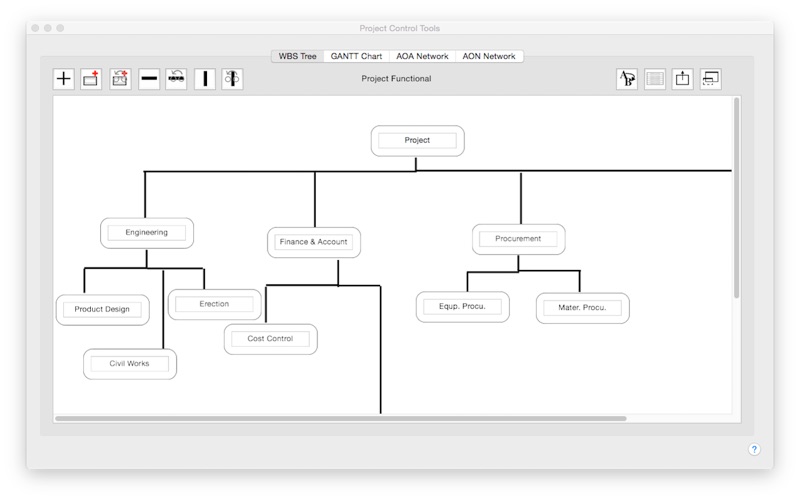Viewport: 800px width, 500px height.
Task: Click the replace node icon with red plus
Action: pyautogui.click(x=120, y=79)
